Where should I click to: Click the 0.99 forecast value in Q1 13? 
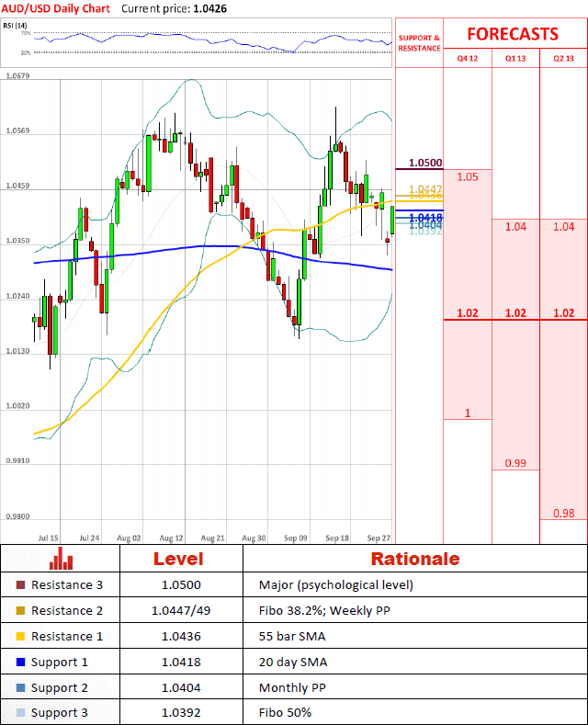(x=515, y=463)
